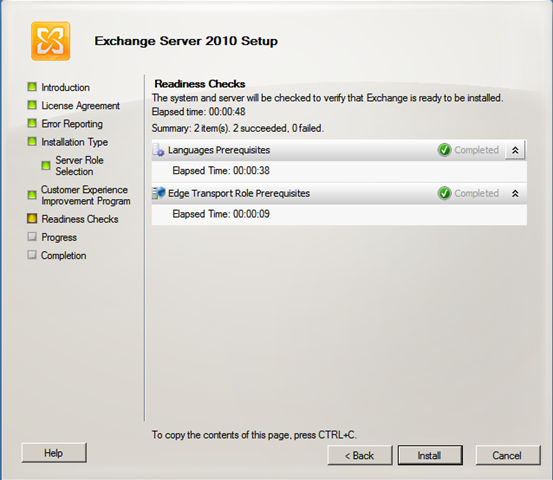Open Help for setup
Image resolution: width=553 pixels, height=480 pixels.
pyautogui.click(x=54, y=453)
